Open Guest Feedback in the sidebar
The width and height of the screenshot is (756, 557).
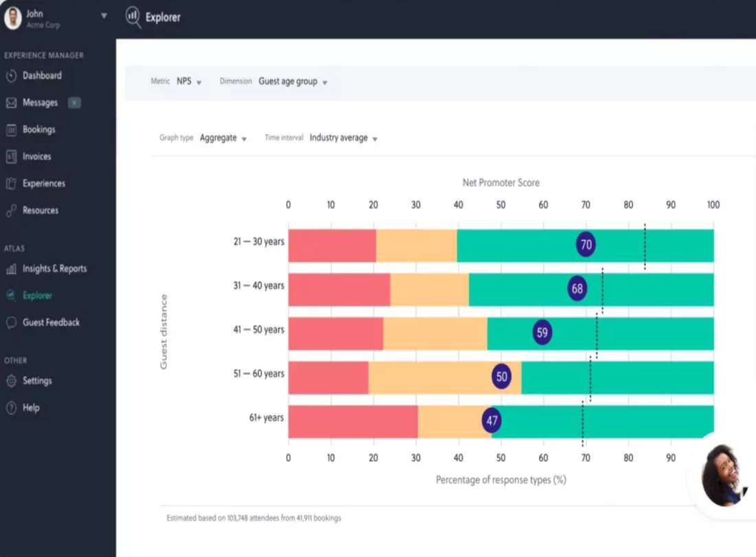(x=51, y=323)
